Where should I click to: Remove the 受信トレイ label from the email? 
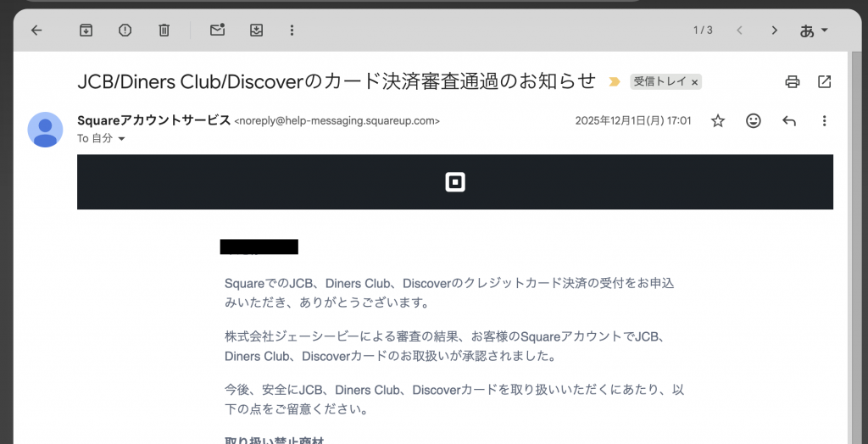click(x=695, y=82)
